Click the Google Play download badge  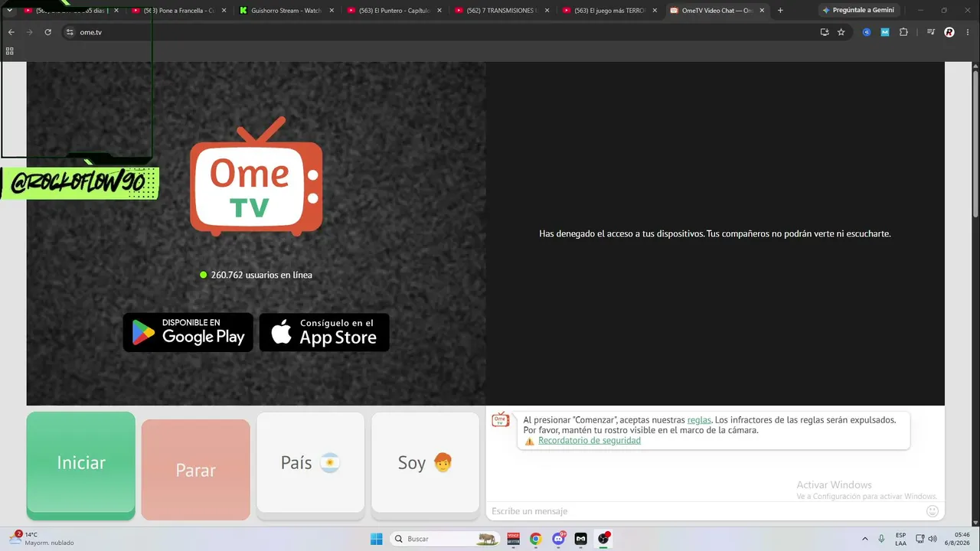(x=188, y=333)
